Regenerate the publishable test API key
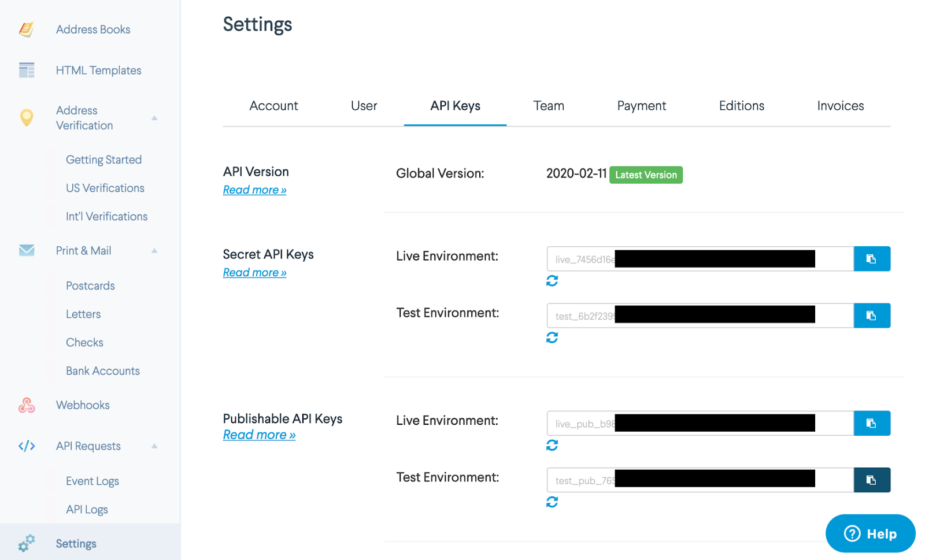Image resolution: width=925 pixels, height=560 pixels. tap(552, 502)
